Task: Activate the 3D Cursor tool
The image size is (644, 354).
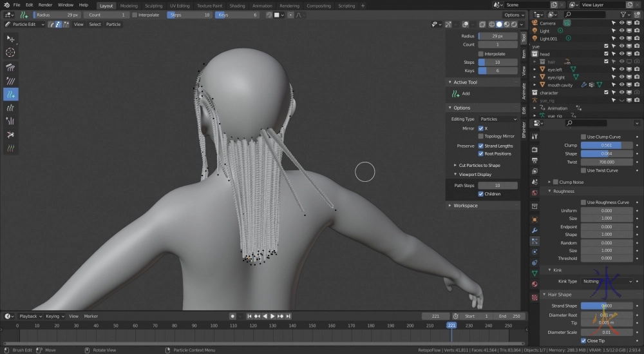Action: click(10, 52)
